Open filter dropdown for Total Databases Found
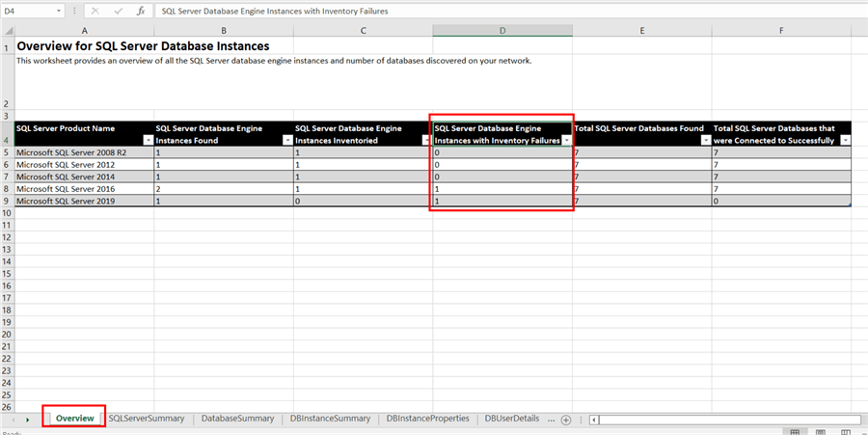The height and width of the screenshot is (435, 868). coord(706,141)
